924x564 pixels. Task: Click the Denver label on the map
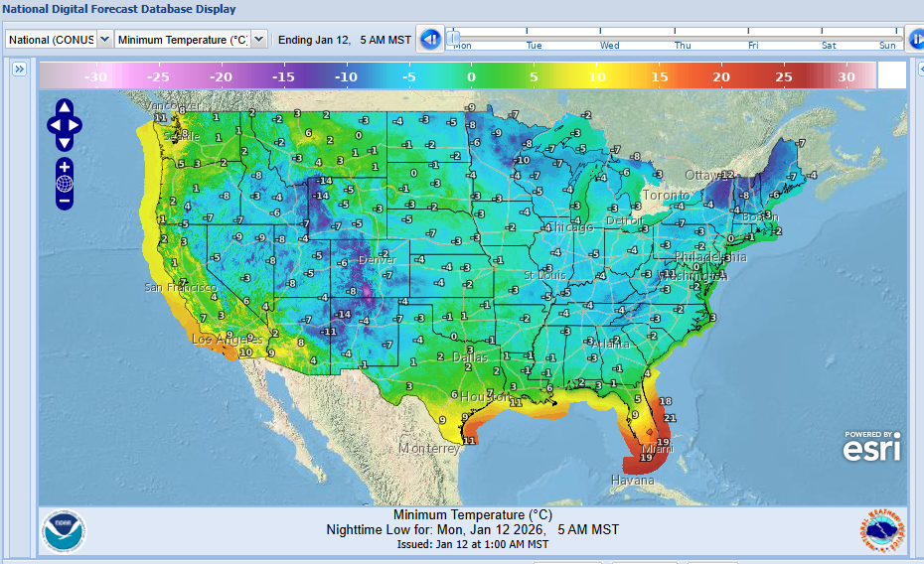pos(378,259)
